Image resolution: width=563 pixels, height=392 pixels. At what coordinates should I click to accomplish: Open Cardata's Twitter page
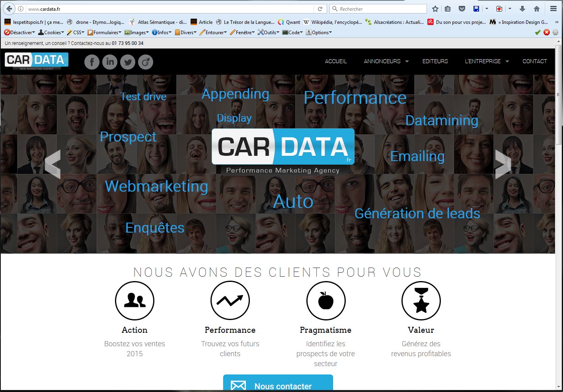pos(128,62)
